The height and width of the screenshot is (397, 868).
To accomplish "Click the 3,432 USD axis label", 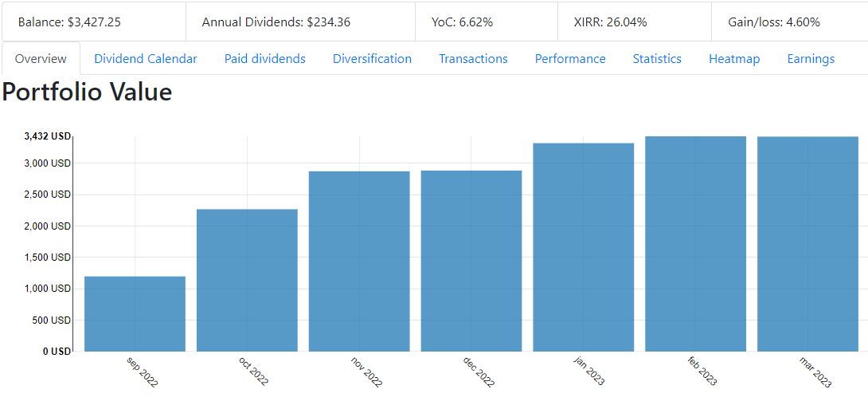I will [x=46, y=137].
